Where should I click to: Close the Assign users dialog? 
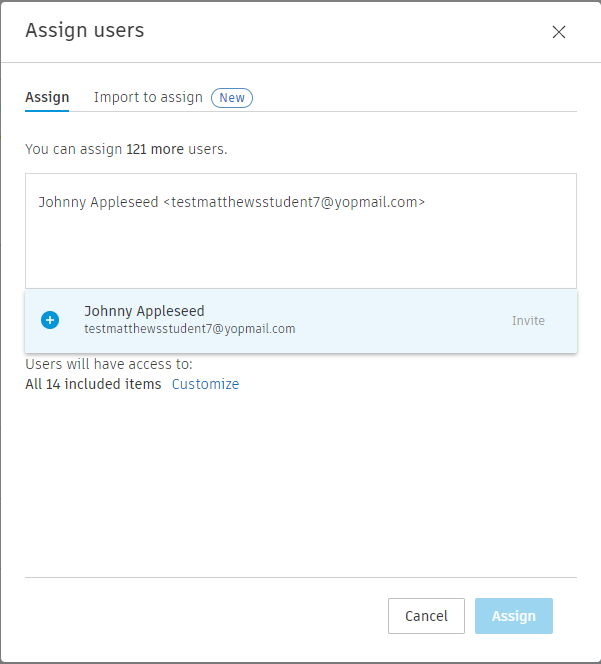point(559,32)
